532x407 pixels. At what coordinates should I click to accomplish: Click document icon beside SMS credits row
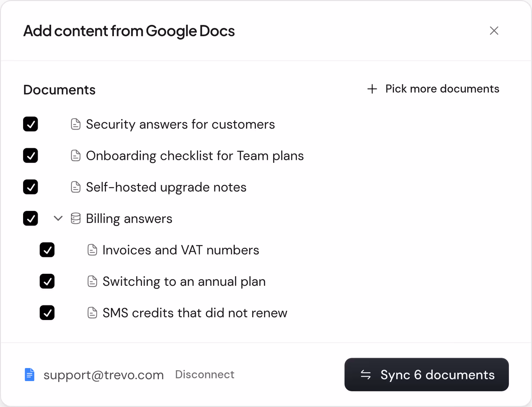pos(92,313)
